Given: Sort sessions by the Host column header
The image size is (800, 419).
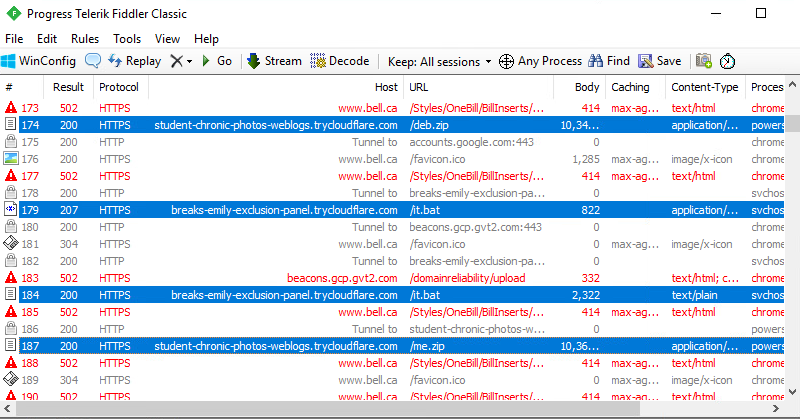Looking at the screenshot, I should [385, 88].
